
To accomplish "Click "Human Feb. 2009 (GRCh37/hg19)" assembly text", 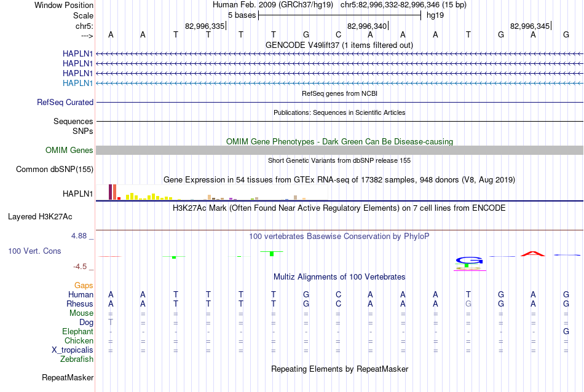I will (x=272, y=5).
